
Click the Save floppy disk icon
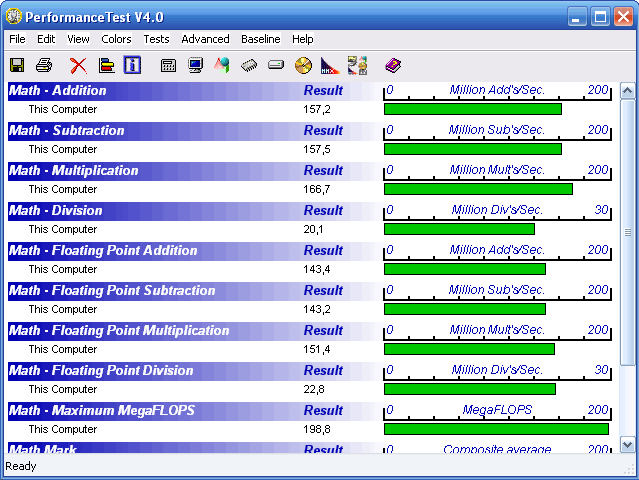point(17,65)
